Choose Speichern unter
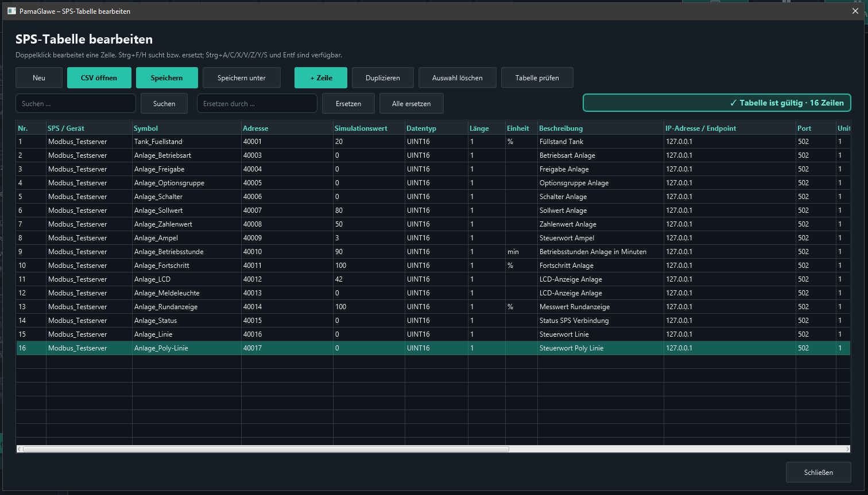Screen dimensions: 868x495 [242, 78]
